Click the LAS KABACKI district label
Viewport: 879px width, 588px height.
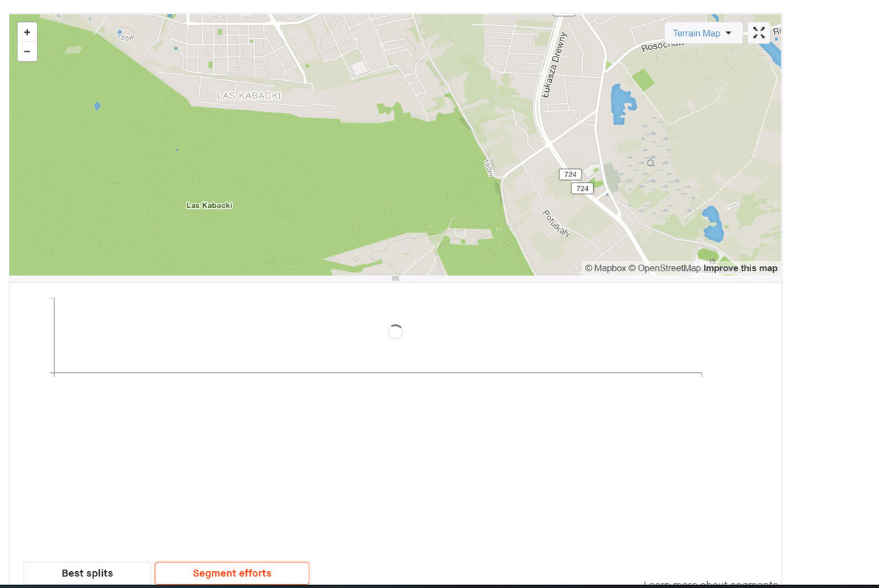(249, 96)
